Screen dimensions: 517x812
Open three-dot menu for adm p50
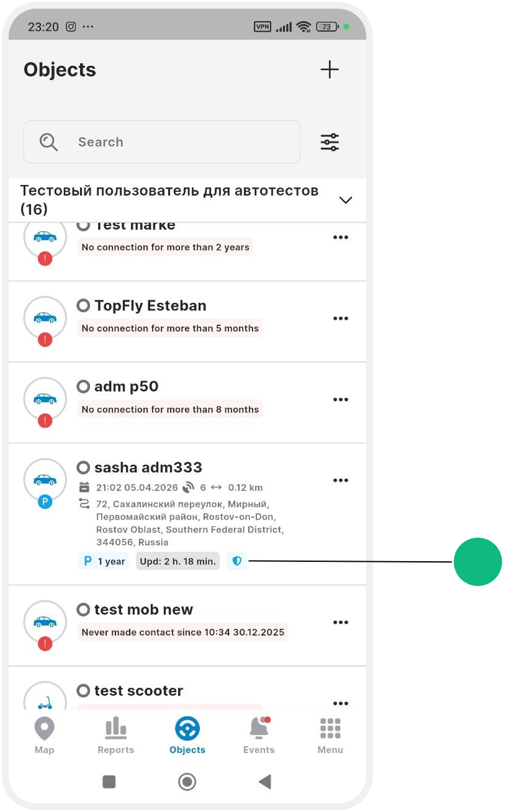(x=340, y=400)
